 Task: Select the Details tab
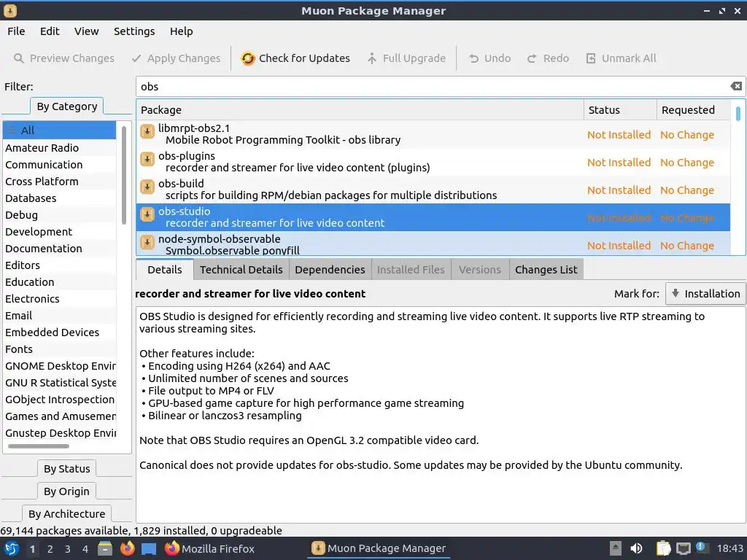click(165, 270)
